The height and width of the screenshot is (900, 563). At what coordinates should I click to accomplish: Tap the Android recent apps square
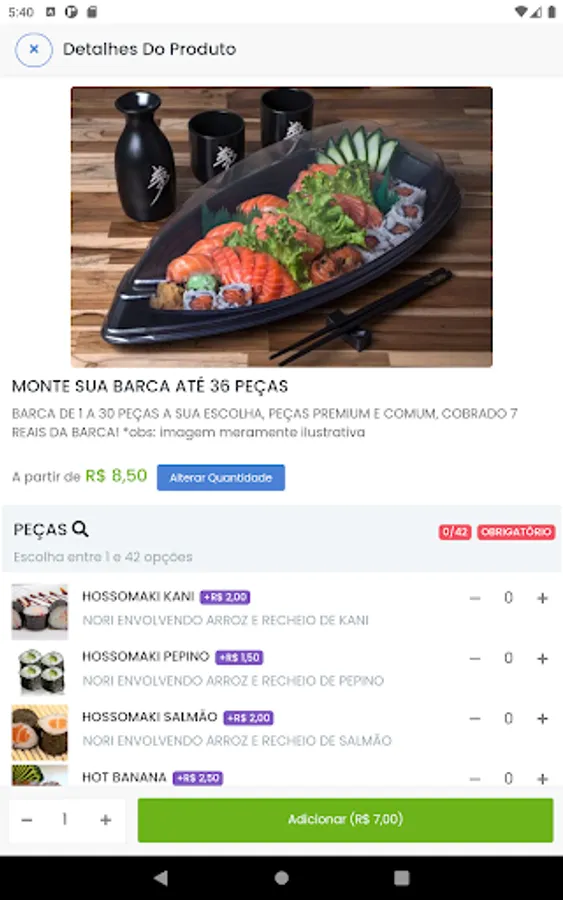point(402,878)
